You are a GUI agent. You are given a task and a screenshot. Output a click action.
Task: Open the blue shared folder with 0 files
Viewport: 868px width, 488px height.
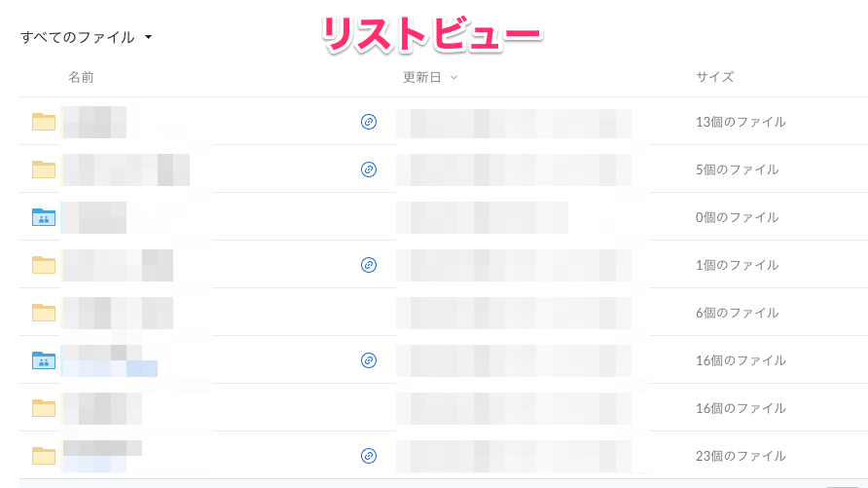44,217
